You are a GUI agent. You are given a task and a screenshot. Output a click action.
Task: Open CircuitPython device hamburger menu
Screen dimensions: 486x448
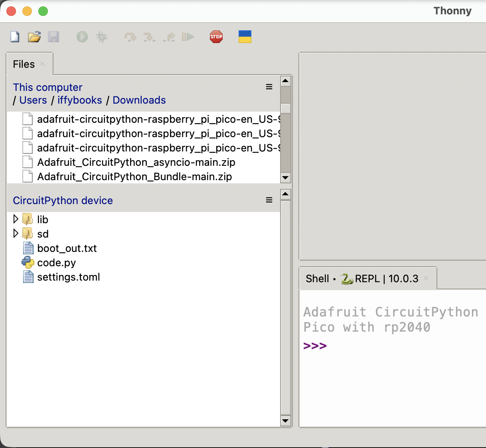(269, 200)
